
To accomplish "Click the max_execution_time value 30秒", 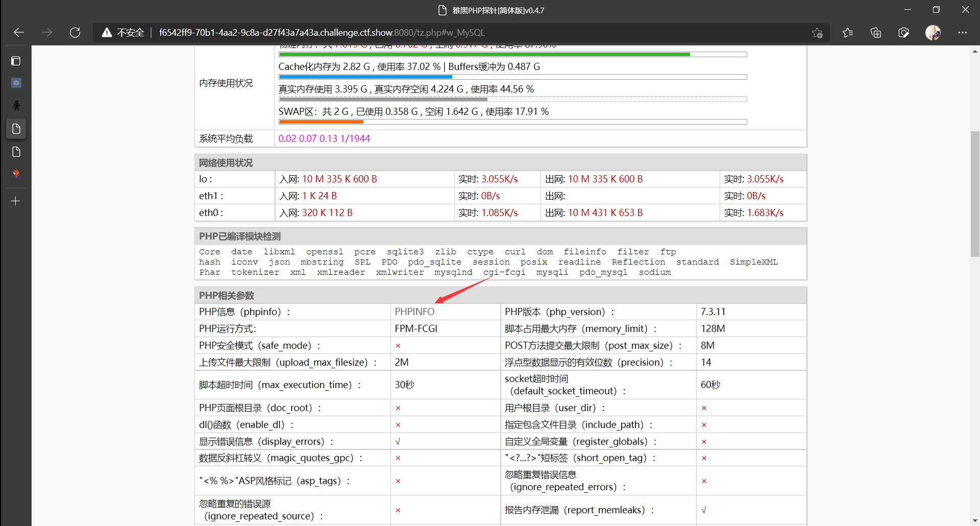I will pos(404,385).
